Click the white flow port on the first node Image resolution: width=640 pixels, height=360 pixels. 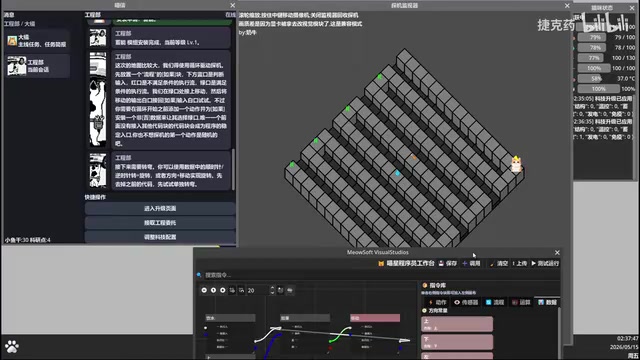pyautogui.click(x=205, y=327)
